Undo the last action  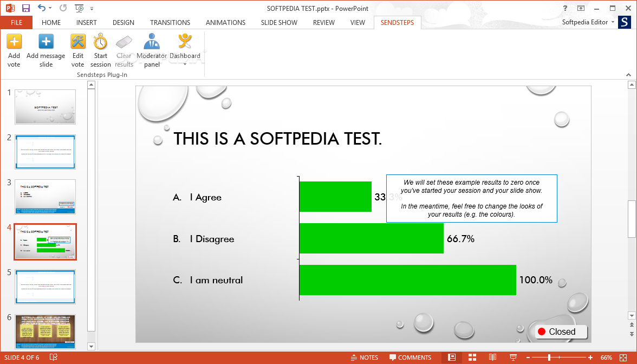(41, 8)
